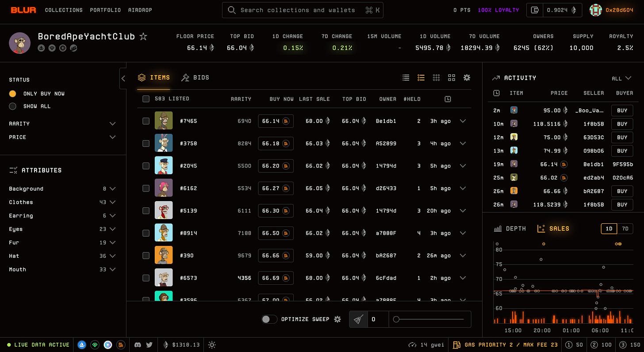Buy the 95.00 item from _Boo_Va
Image resolution: width=644 pixels, height=352 pixels.
(622, 111)
